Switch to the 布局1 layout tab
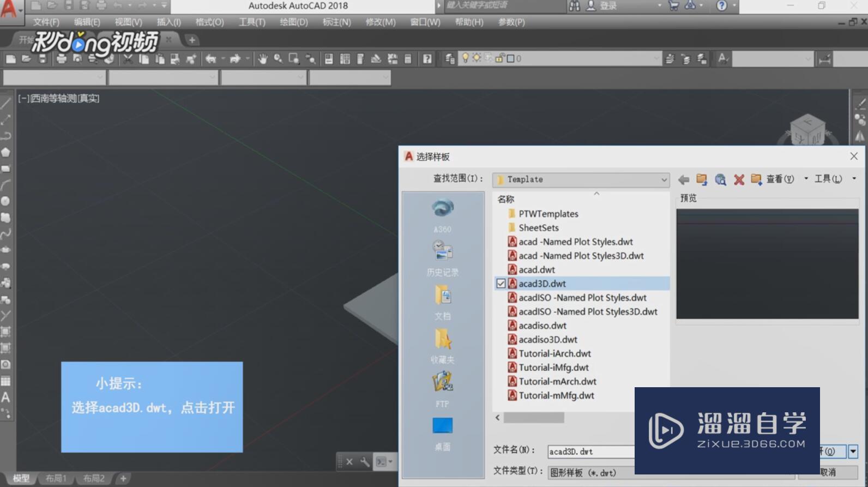The height and width of the screenshot is (487, 868). pos(56,478)
